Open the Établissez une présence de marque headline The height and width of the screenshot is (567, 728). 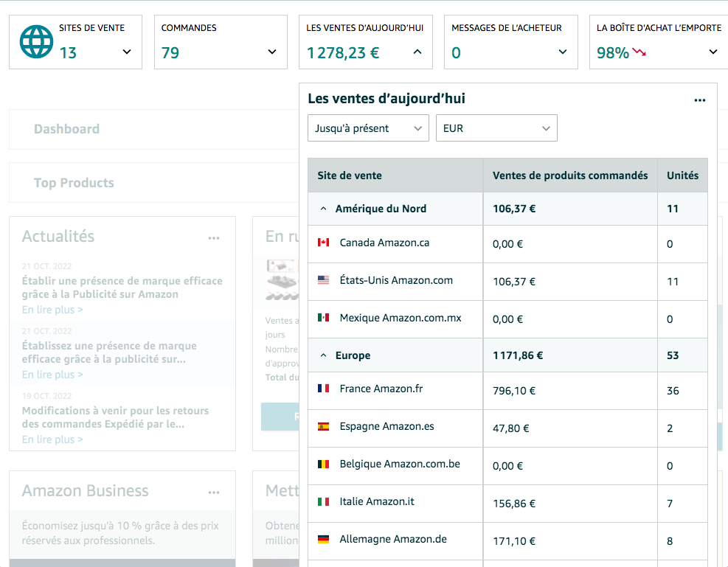click(109, 352)
